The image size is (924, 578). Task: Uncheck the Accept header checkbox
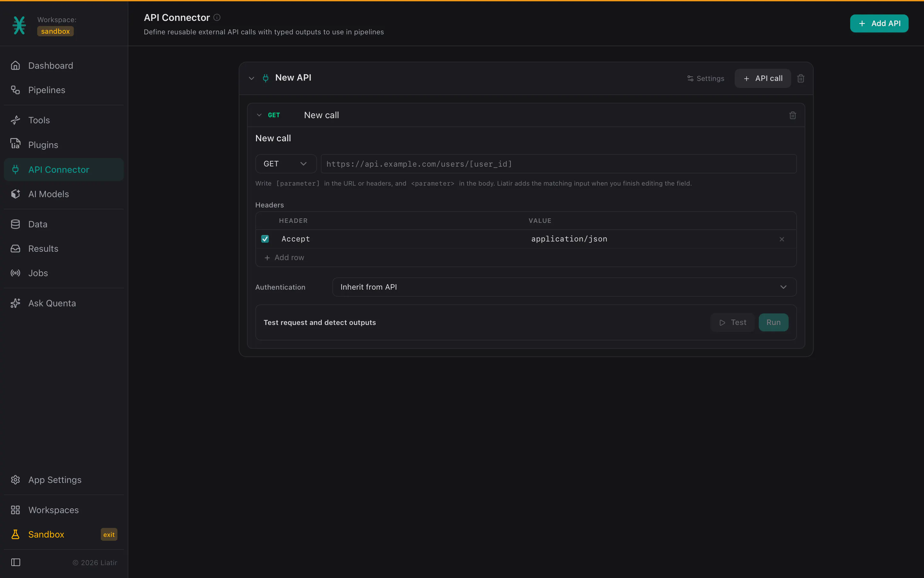[x=265, y=239]
